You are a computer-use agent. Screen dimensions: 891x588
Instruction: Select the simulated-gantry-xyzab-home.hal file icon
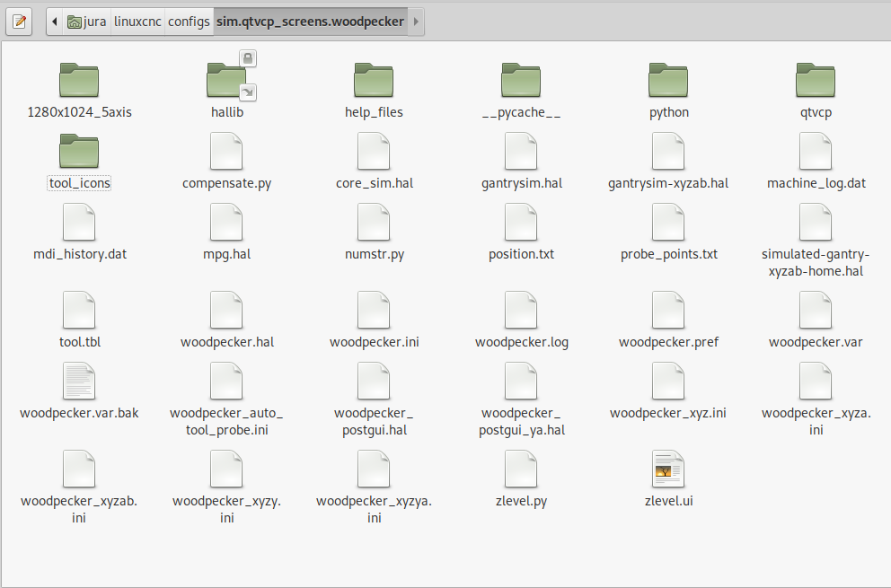pos(816,222)
